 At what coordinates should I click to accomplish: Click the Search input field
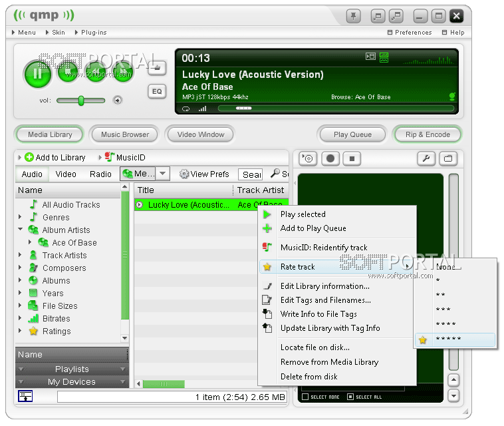point(251,174)
